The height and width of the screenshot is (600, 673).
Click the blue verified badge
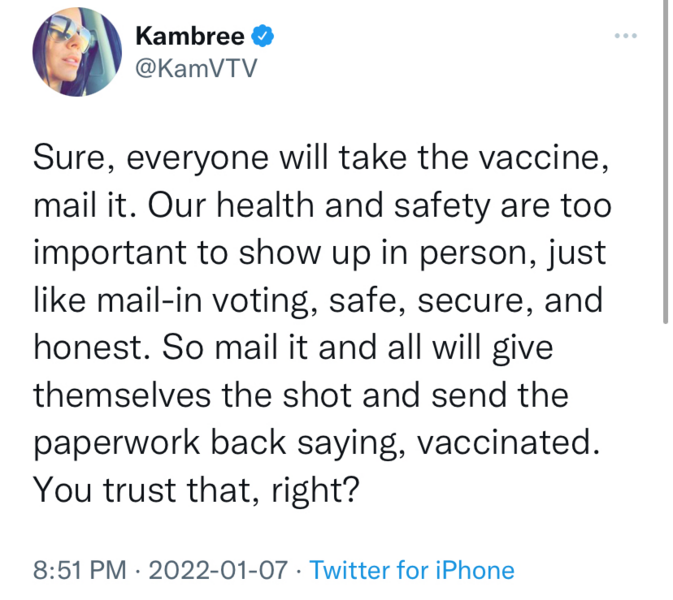262,36
